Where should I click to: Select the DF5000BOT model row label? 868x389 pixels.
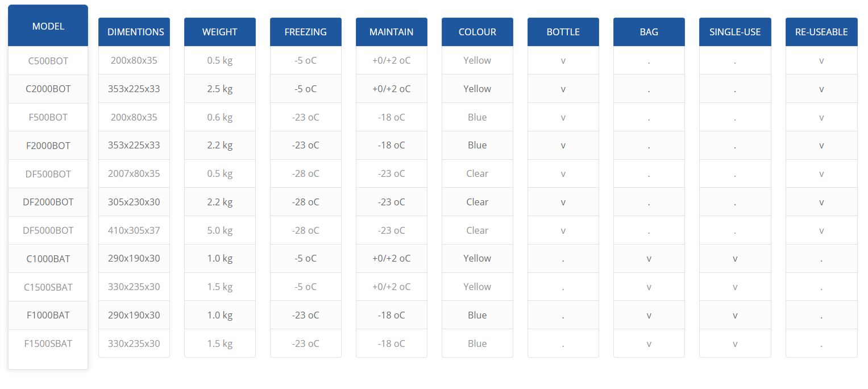click(48, 230)
